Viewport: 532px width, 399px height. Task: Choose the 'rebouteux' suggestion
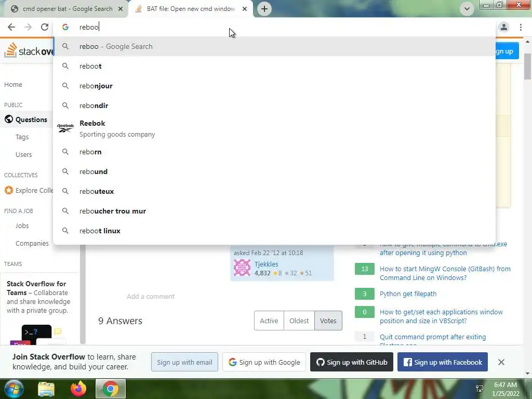[274, 191]
